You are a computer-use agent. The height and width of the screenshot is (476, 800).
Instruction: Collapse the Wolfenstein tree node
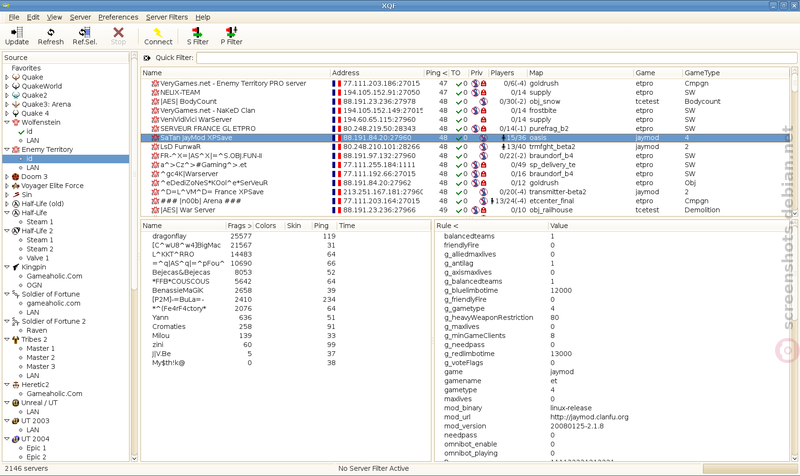pos(7,122)
